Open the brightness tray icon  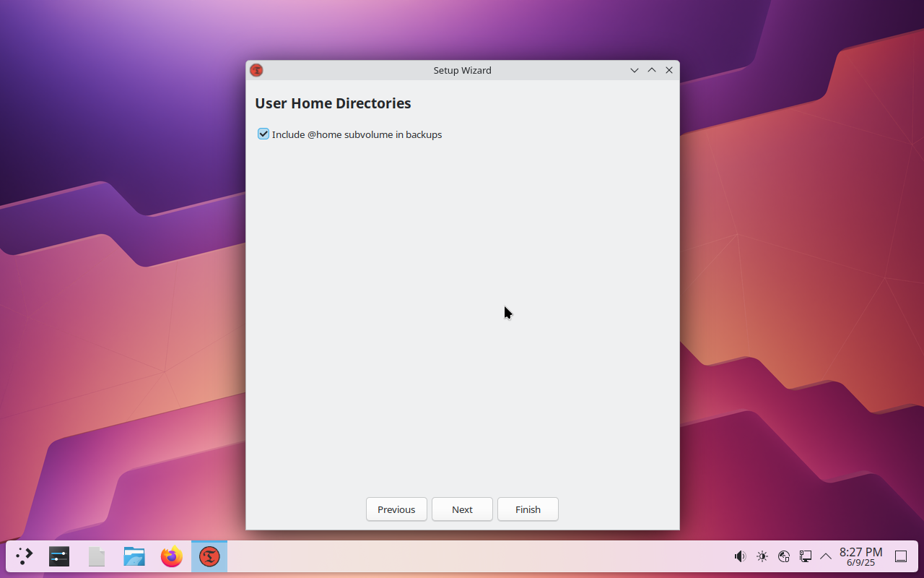[762, 556]
